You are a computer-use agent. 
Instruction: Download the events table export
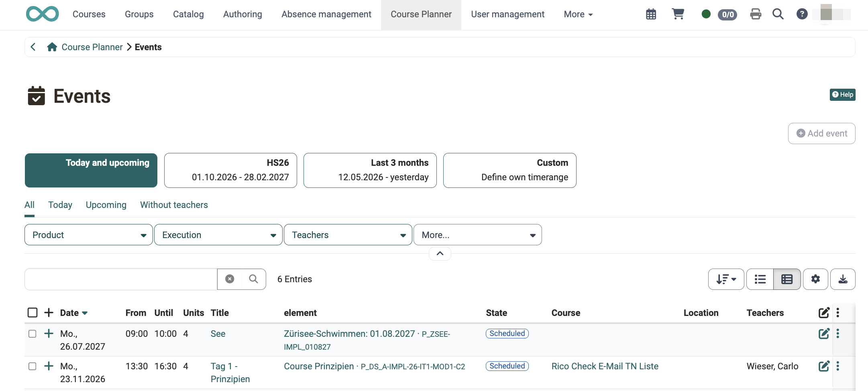843,279
